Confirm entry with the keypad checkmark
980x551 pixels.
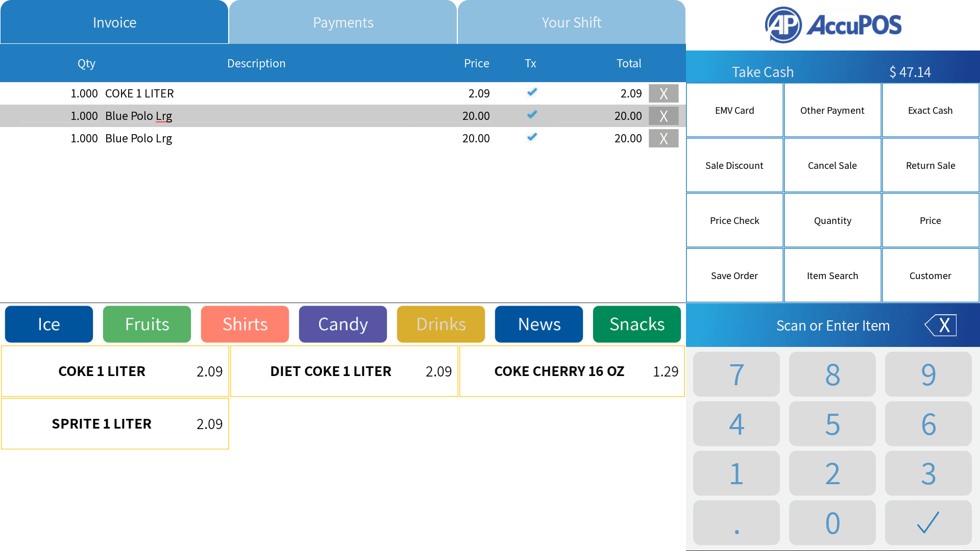[928, 522]
